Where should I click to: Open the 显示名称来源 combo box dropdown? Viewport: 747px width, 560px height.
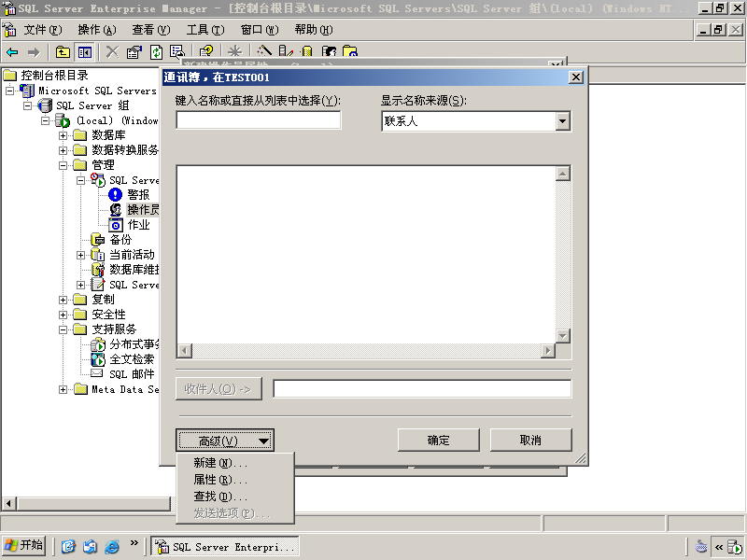pos(563,121)
